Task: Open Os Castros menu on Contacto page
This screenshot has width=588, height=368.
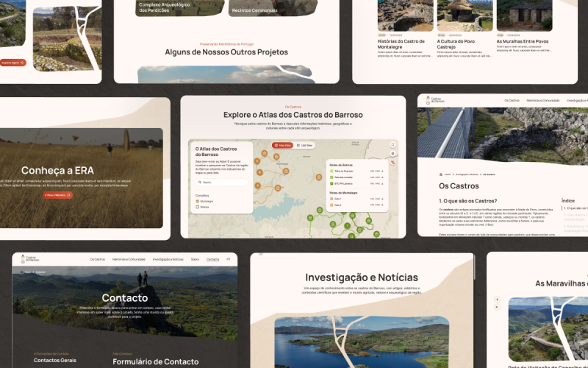Action: [98, 260]
